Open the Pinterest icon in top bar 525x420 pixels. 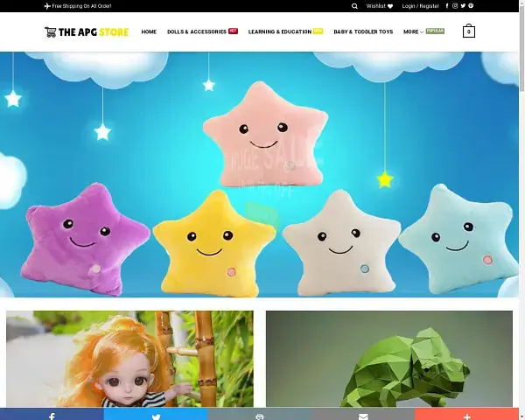point(471,6)
